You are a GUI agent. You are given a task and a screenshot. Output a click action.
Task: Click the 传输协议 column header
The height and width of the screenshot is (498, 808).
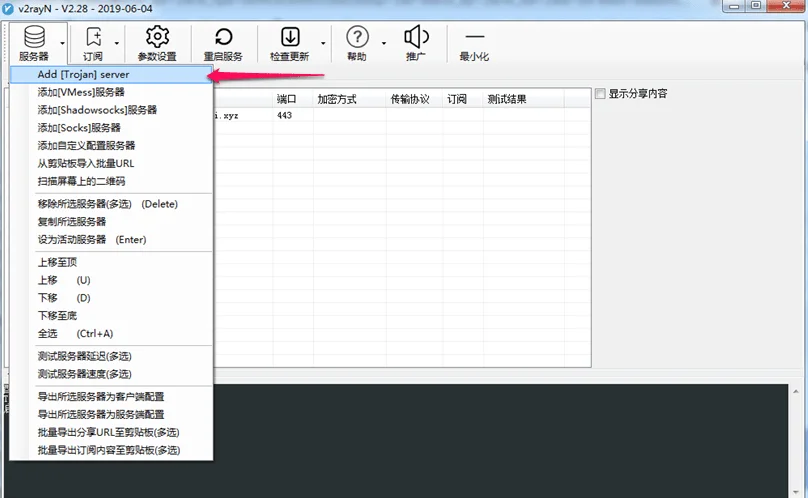[x=414, y=99]
